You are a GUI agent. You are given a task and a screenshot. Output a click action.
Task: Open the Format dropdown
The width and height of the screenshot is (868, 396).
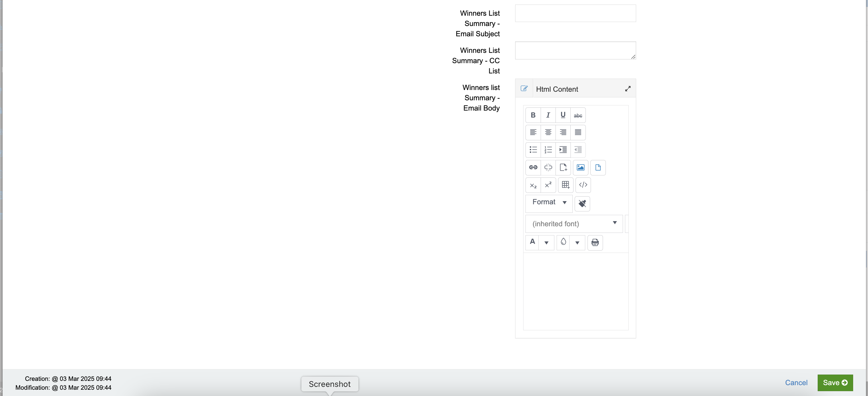point(549,202)
